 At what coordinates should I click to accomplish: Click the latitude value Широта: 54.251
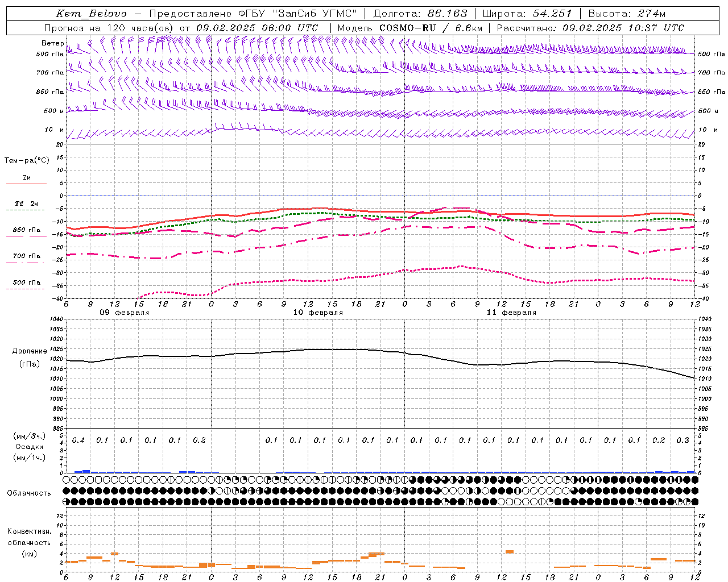click(527, 14)
